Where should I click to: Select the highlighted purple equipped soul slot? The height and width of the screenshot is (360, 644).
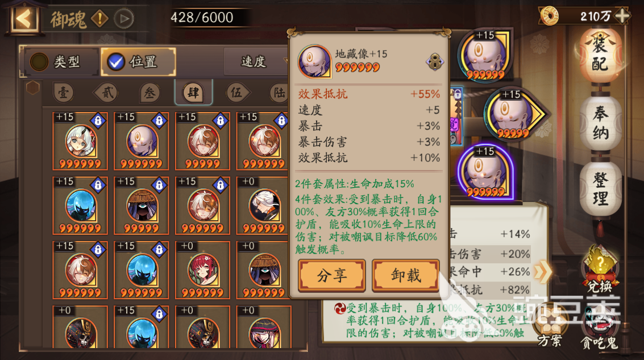click(485, 173)
